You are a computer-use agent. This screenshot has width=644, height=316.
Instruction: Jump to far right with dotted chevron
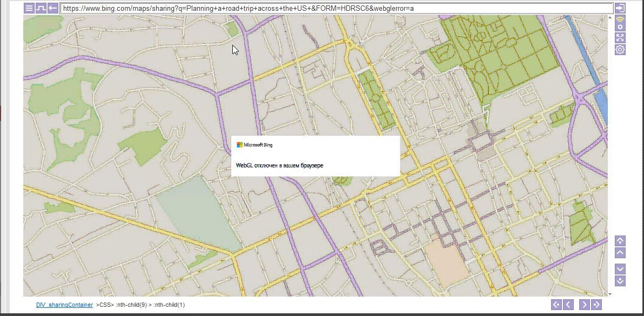(x=596, y=305)
